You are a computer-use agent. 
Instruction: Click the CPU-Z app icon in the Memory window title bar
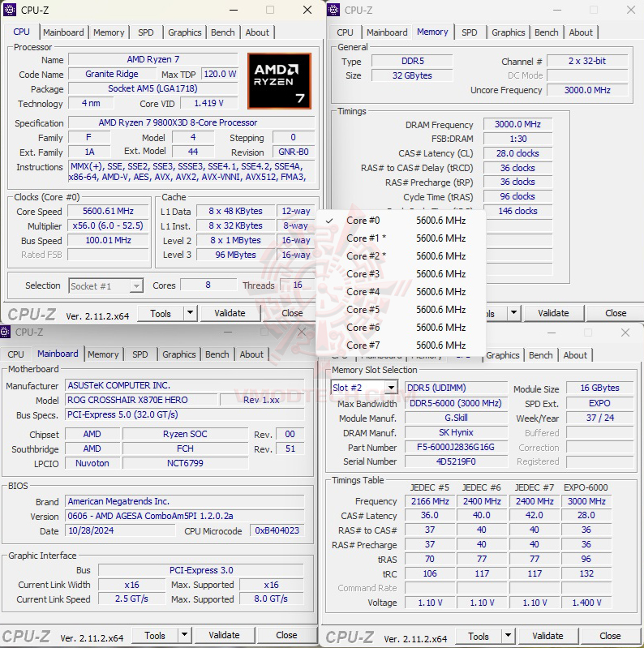(333, 10)
